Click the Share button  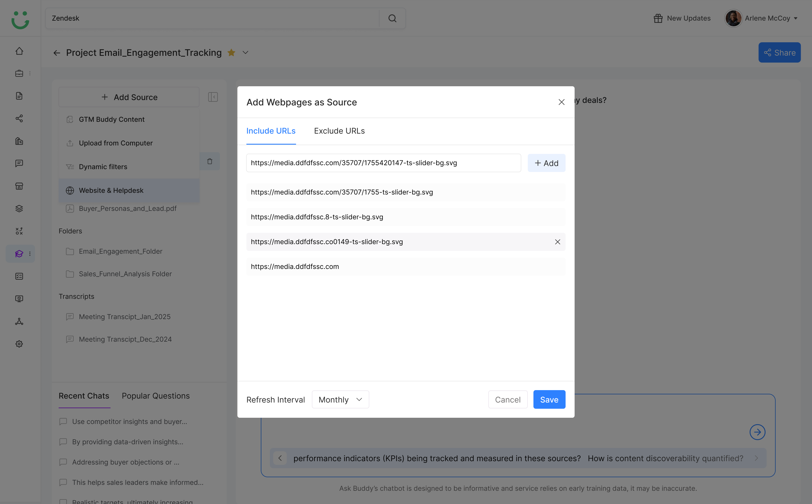coord(779,52)
